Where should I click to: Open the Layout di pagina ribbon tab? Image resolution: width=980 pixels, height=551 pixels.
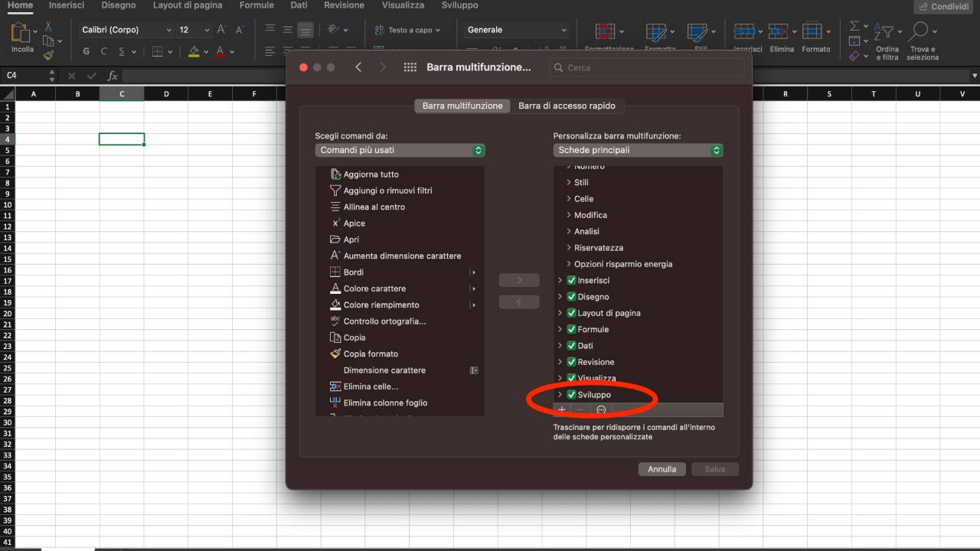(188, 5)
